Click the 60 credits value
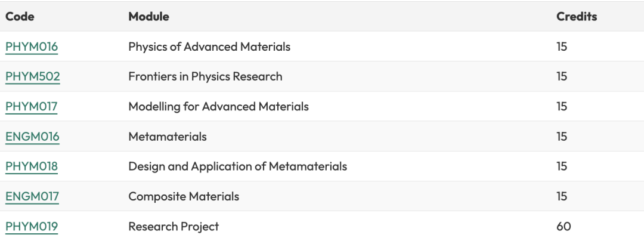 coord(563,226)
